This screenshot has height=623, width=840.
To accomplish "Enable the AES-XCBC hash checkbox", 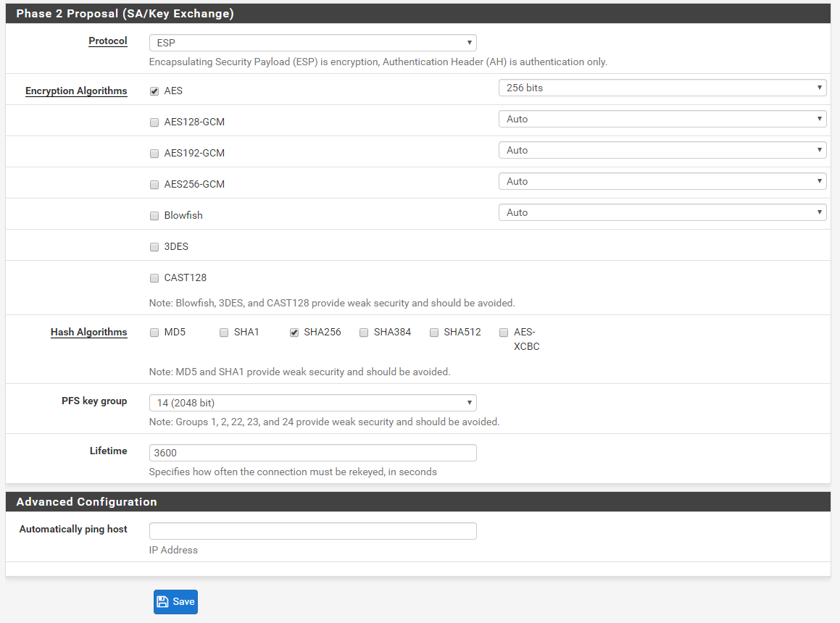I will coord(504,332).
